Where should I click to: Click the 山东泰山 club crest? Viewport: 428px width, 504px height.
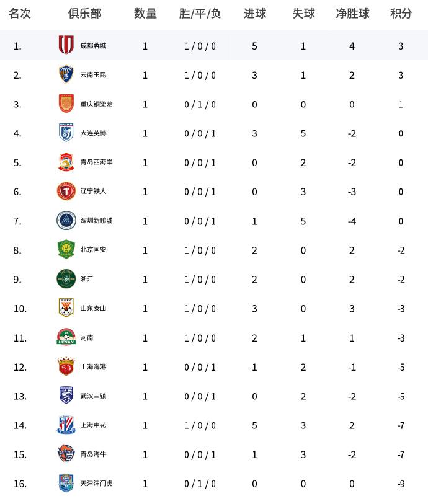pos(66,307)
